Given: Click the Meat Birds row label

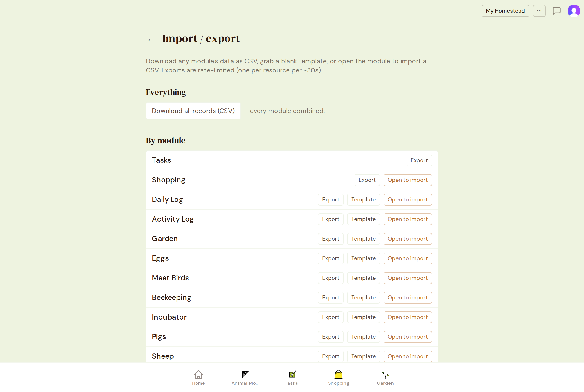Looking at the screenshot, I should [x=170, y=278].
